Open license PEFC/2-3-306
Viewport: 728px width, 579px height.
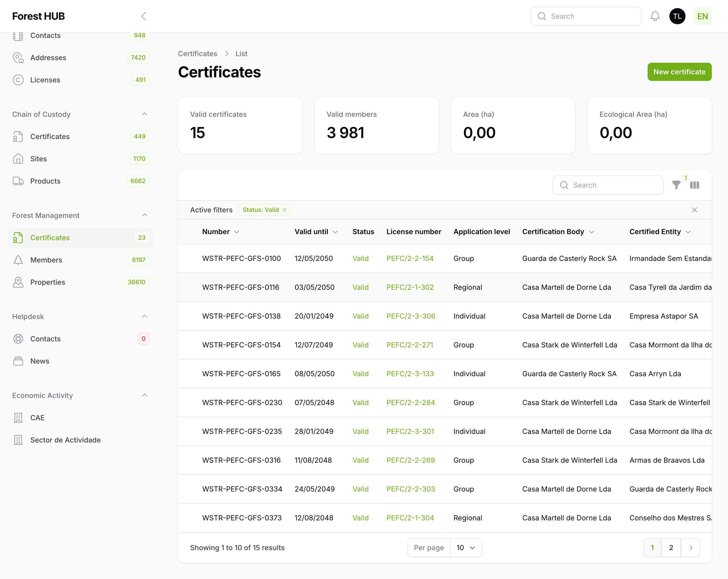click(x=411, y=316)
